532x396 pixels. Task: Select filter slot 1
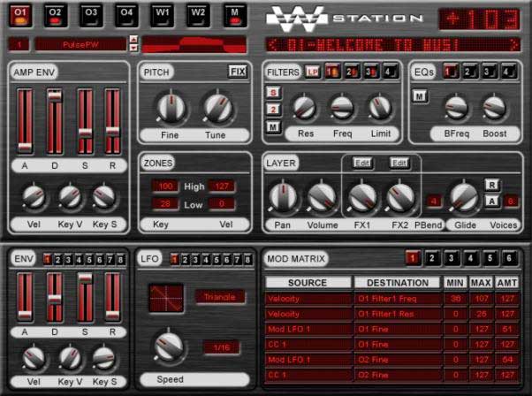(x=332, y=72)
